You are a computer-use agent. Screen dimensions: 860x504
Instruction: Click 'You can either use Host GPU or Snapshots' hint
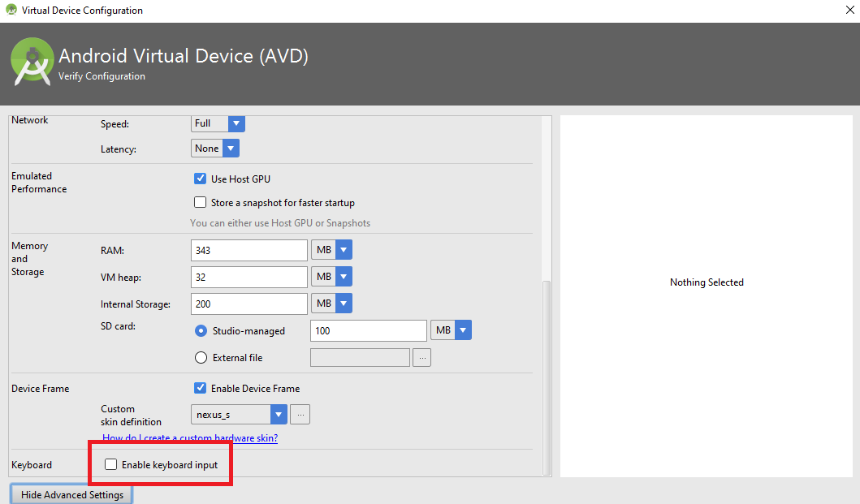click(x=280, y=223)
